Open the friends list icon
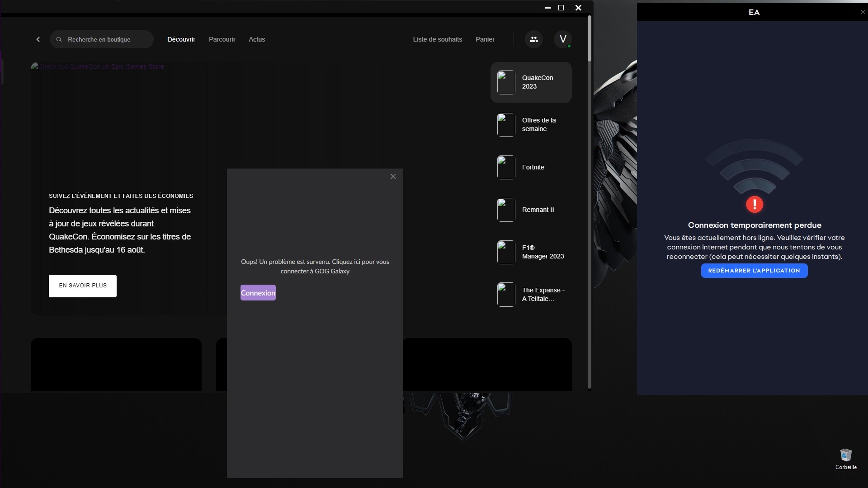The height and width of the screenshot is (488, 868). [534, 39]
